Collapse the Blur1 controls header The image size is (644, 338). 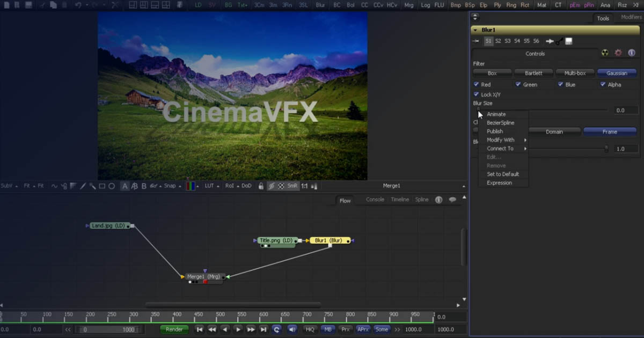[x=474, y=30]
